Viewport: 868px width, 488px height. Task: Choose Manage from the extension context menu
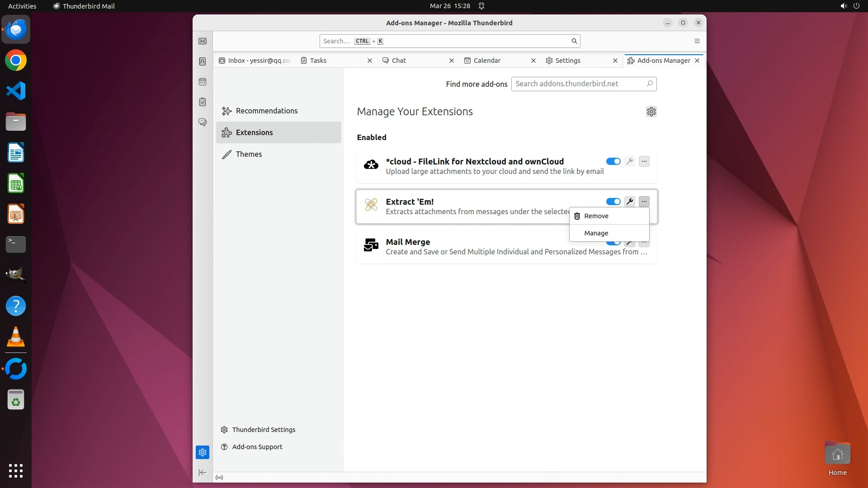pyautogui.click(x=596, y=233)
